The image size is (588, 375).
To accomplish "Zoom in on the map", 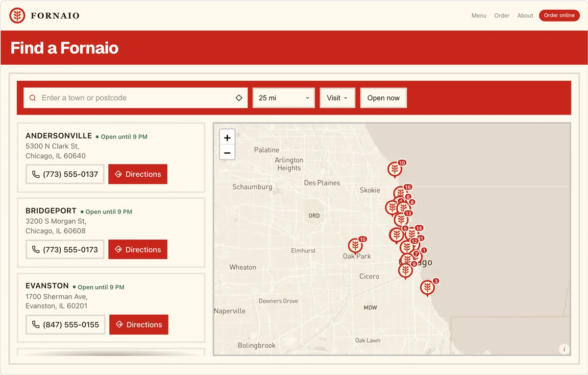I will tap(227, 138).
